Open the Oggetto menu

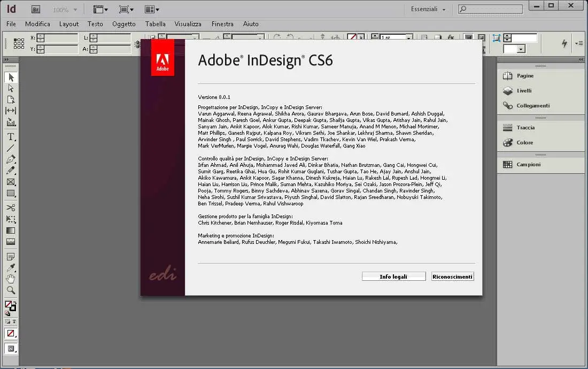point(124,24)
